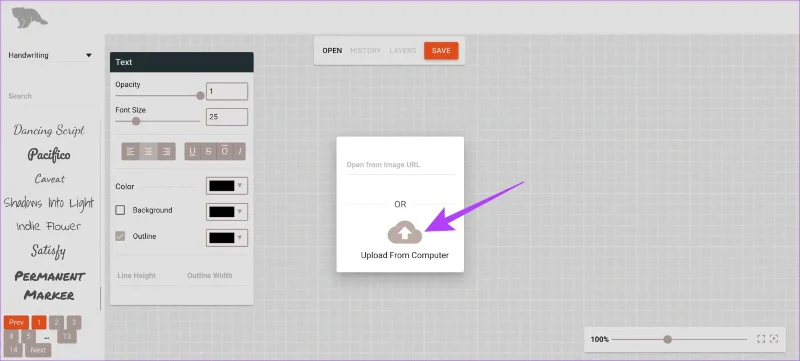
Task: Open the Outline color dropdown
Action: 227,238
